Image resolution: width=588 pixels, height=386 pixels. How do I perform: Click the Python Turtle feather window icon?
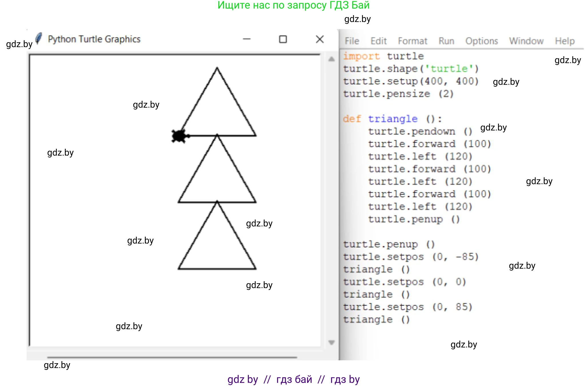coord(39,39)
